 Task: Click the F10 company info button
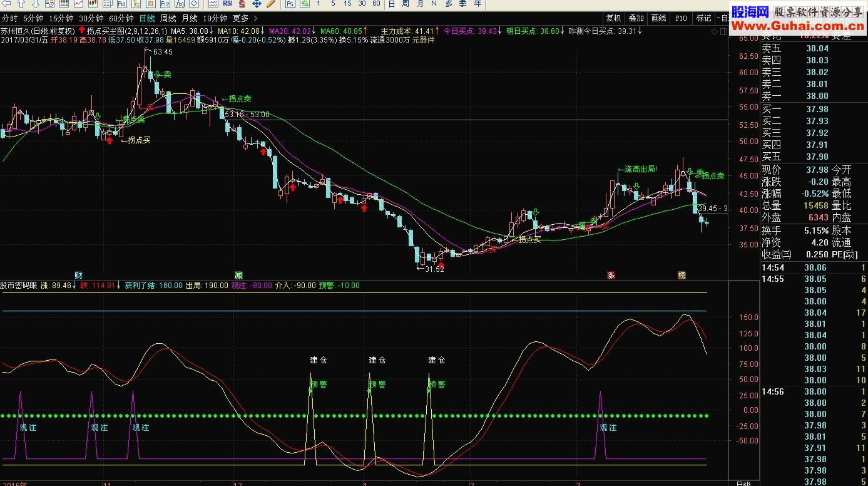pyautogui.click(x=681, y=18)
